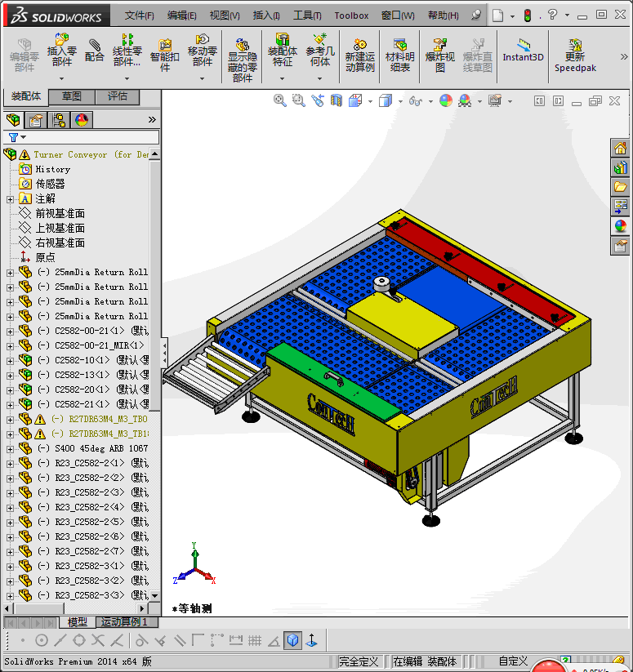Toggle Instant3D mode

click(x=523, y=50)
